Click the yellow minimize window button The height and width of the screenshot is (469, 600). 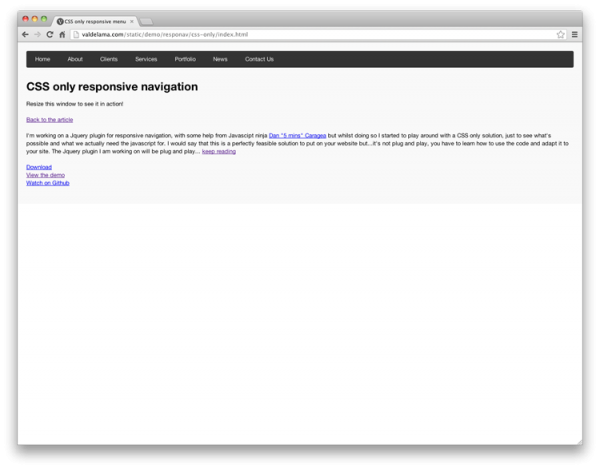coord(35,19)
